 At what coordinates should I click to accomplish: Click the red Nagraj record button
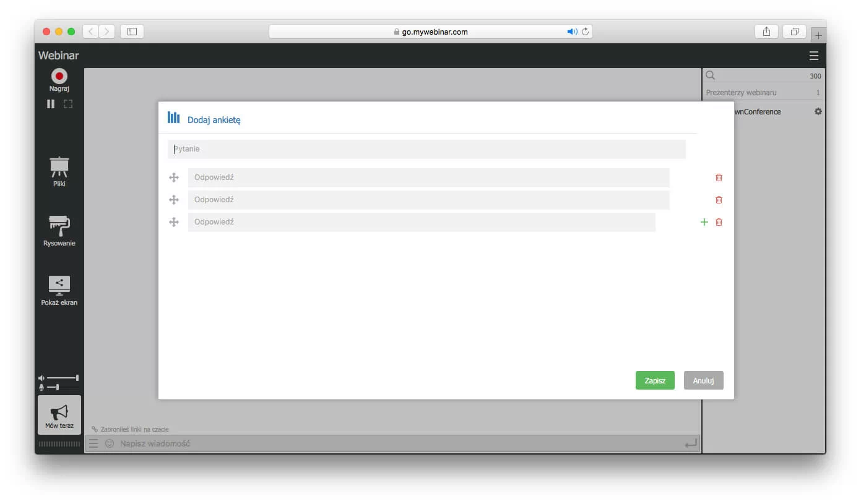click(x=59, y=76)
